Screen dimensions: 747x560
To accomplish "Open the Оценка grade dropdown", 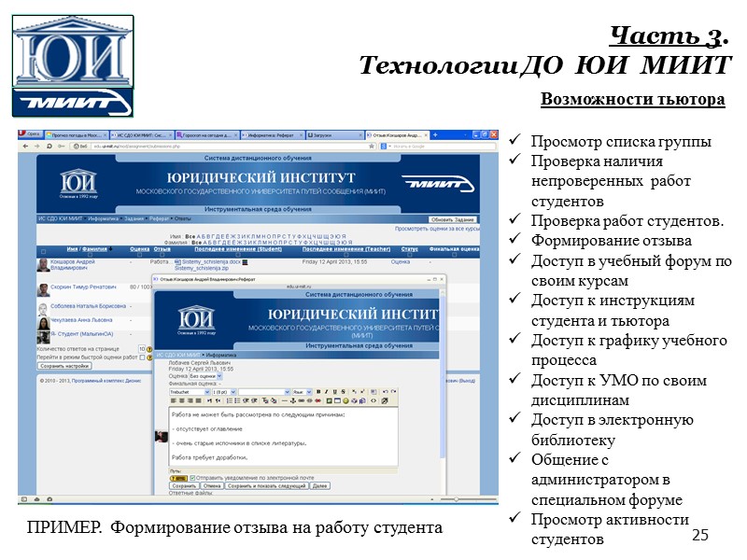I will coord(205,376).
